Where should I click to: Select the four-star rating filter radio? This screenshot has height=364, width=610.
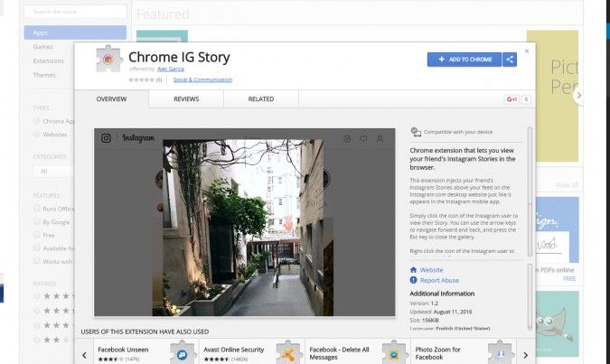36,311
